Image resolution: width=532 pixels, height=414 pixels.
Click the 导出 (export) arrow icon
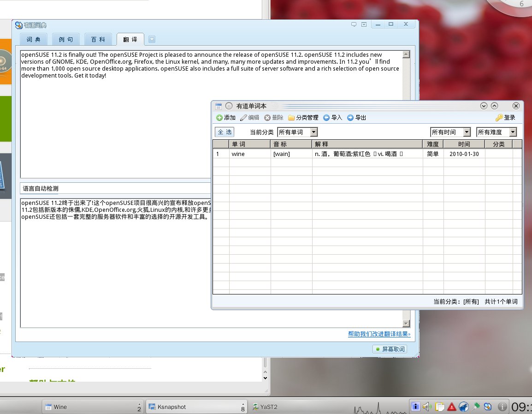point(350,118)
